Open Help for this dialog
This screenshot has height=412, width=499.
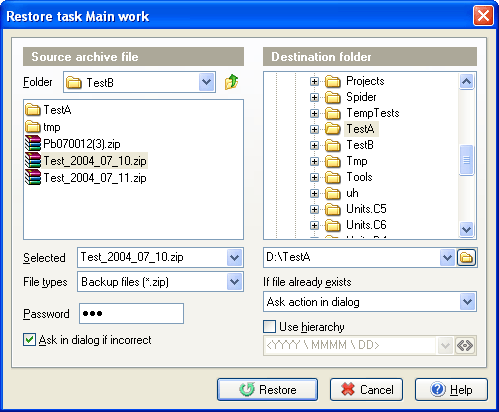click(451, 389)
